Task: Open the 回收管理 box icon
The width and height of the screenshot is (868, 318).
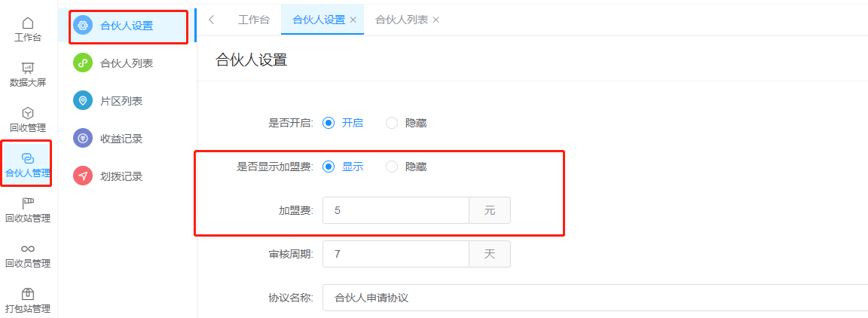Action: click(28, 114)
